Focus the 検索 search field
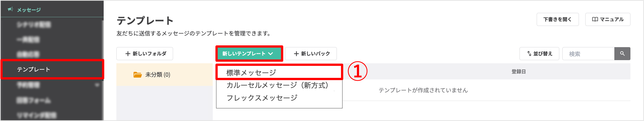This screenshot has height=121, width=644. (588, 54)
